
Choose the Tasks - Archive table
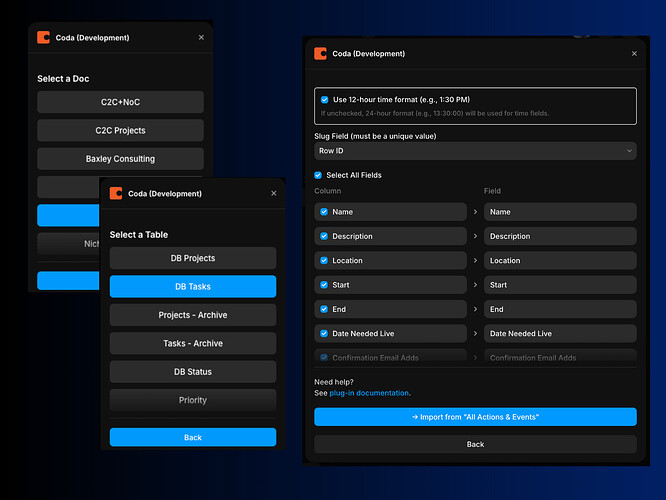click(193, 343)
